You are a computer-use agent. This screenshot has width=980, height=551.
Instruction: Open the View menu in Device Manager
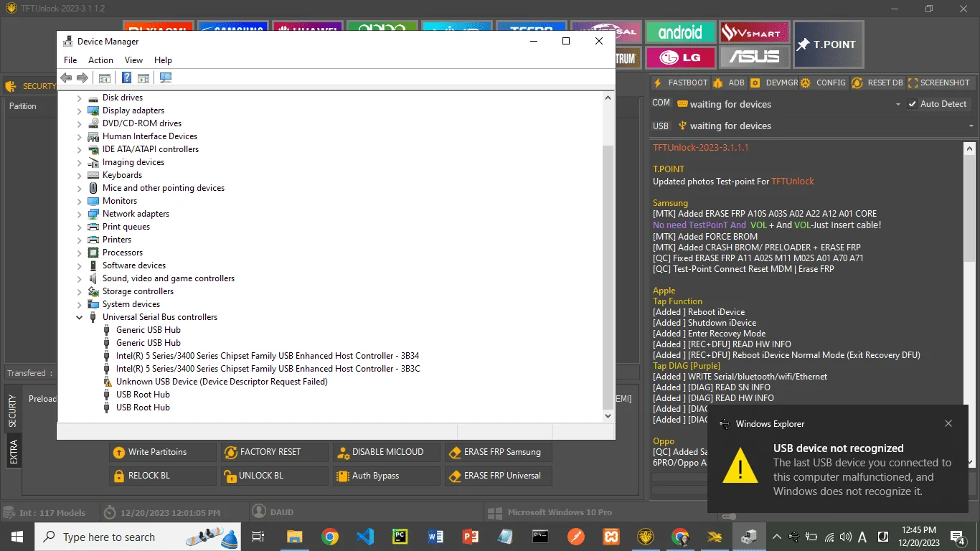tap(133, 60)
